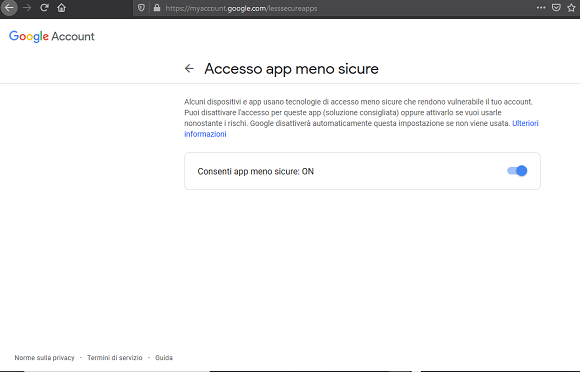The height and width of the screenshot is (372, 580).
Task: Reload the page with the refresh icon
Action: (44, 8)
